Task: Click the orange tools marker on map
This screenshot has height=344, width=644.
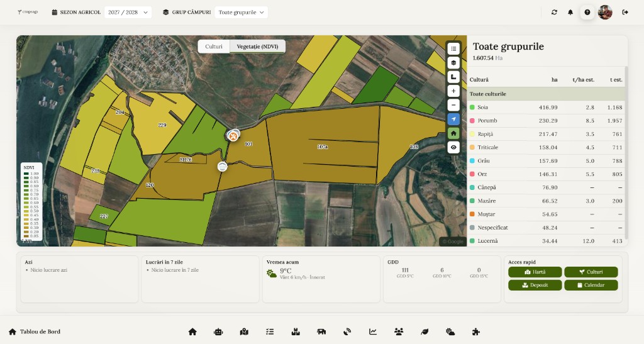Action: pos(233,136)
